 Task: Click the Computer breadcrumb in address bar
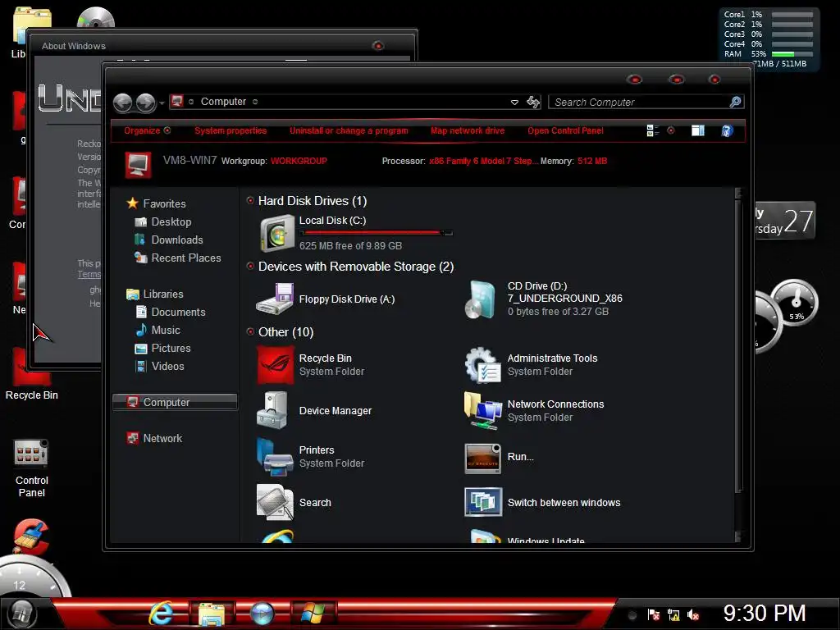point(223,102)
